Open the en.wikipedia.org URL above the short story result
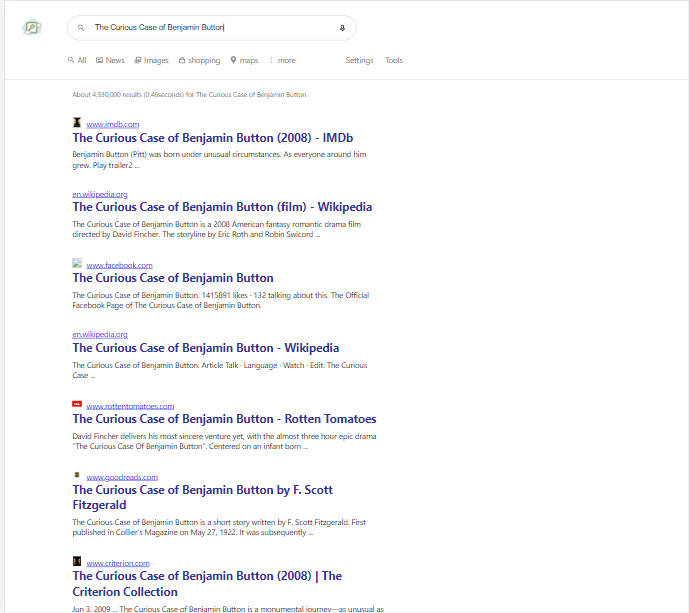689x613 pixels. point(100,334)
